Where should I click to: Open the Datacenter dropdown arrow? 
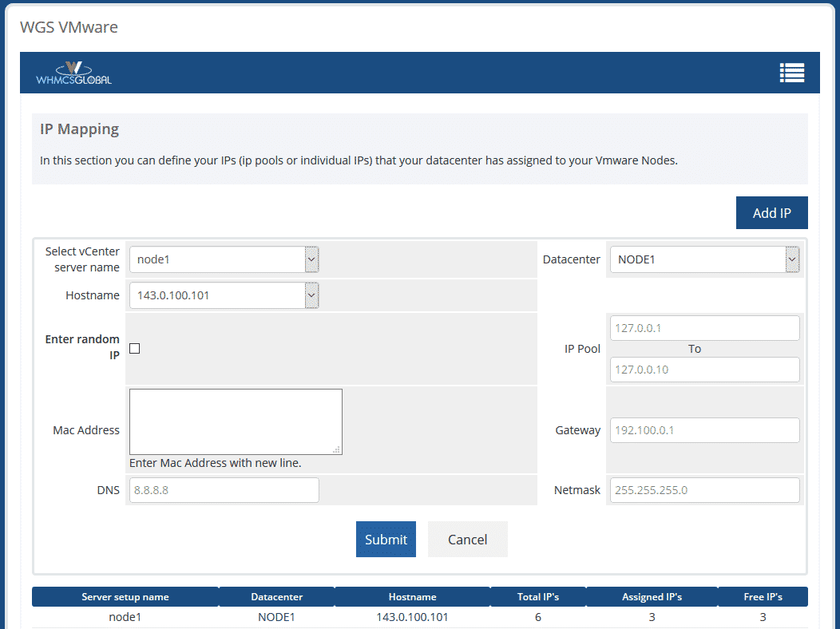point(791,259)
